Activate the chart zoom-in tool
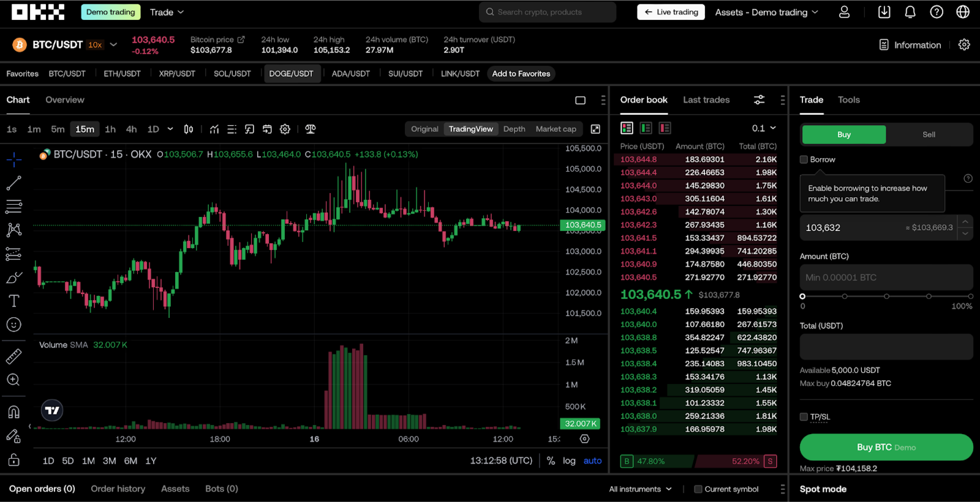 pyautogui.click(x=14, y=380)
